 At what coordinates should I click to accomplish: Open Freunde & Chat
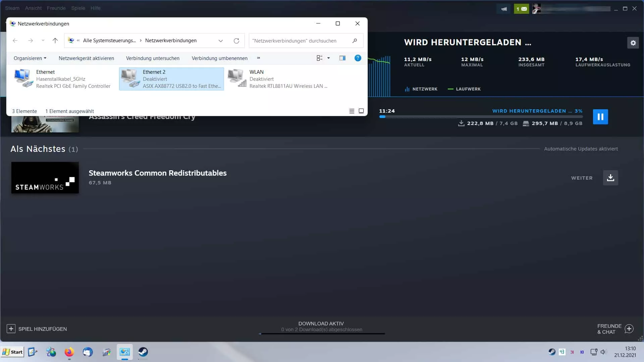pos(609,329)
